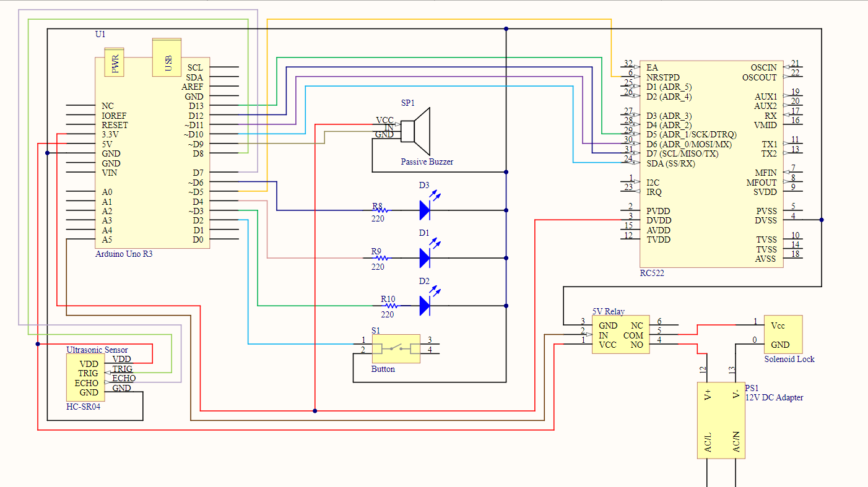The width and height of the screenshot is (868, 487).
Task: Click the "12V DC Adapter" label
Action: pyautogui.click(x=774, y=397)
